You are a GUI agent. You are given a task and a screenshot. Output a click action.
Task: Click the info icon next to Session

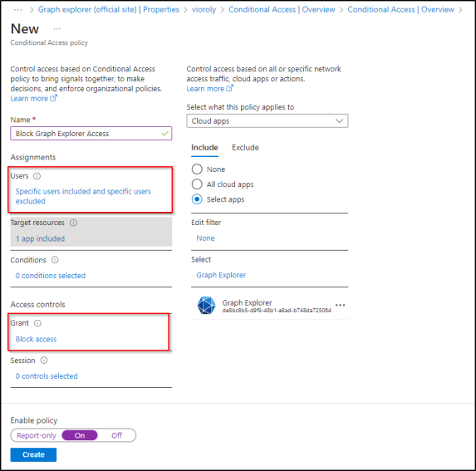point(44,361)
